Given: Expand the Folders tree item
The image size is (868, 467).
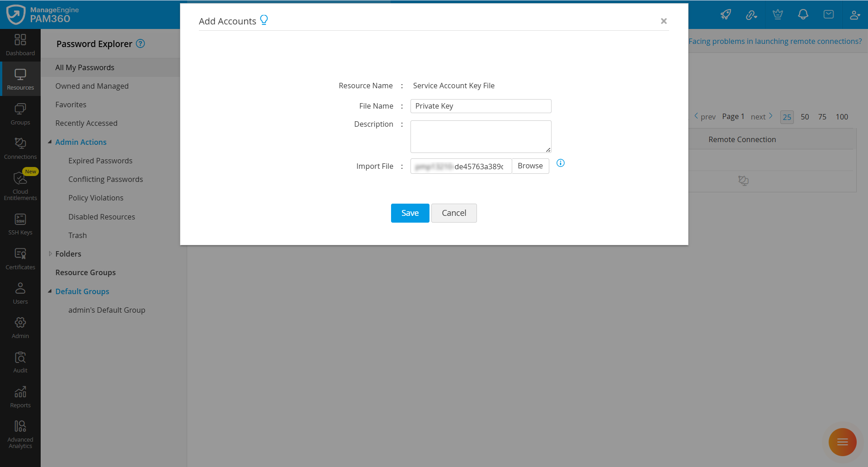Looking at the screenshot, I should pyautogui.click(x=50, y=253).
